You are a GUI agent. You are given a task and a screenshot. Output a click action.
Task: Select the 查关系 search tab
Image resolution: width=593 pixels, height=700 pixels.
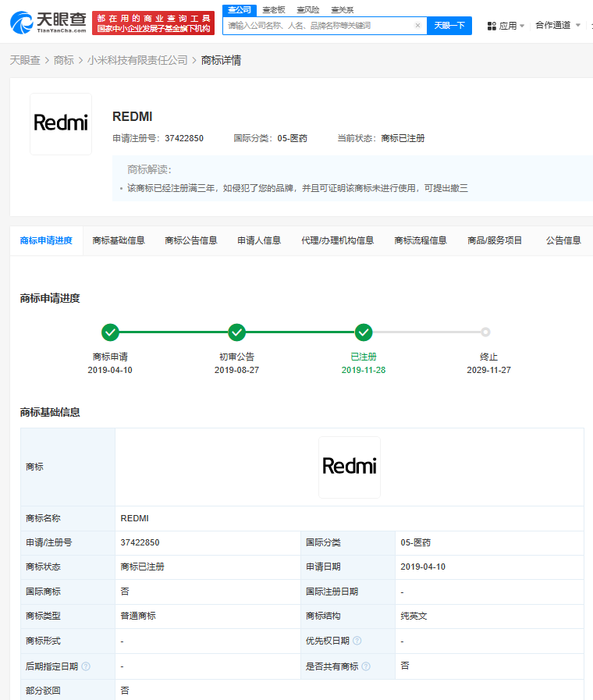(343, 10)
